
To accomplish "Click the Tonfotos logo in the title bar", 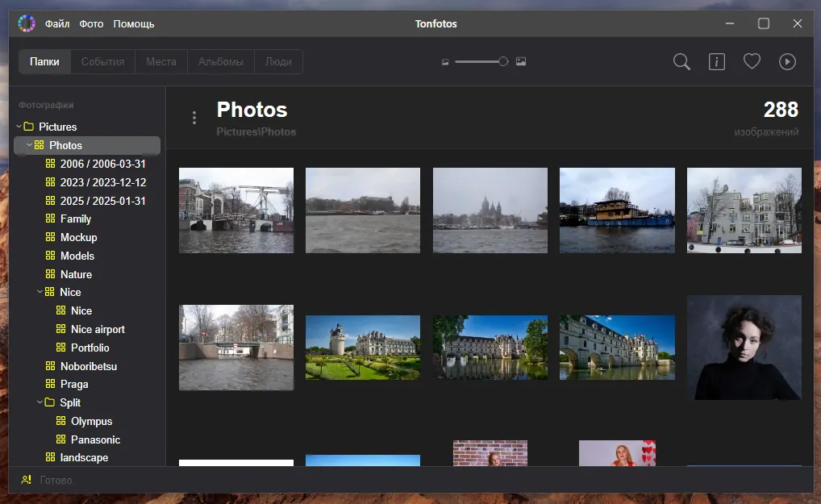I will pos(27,23).
